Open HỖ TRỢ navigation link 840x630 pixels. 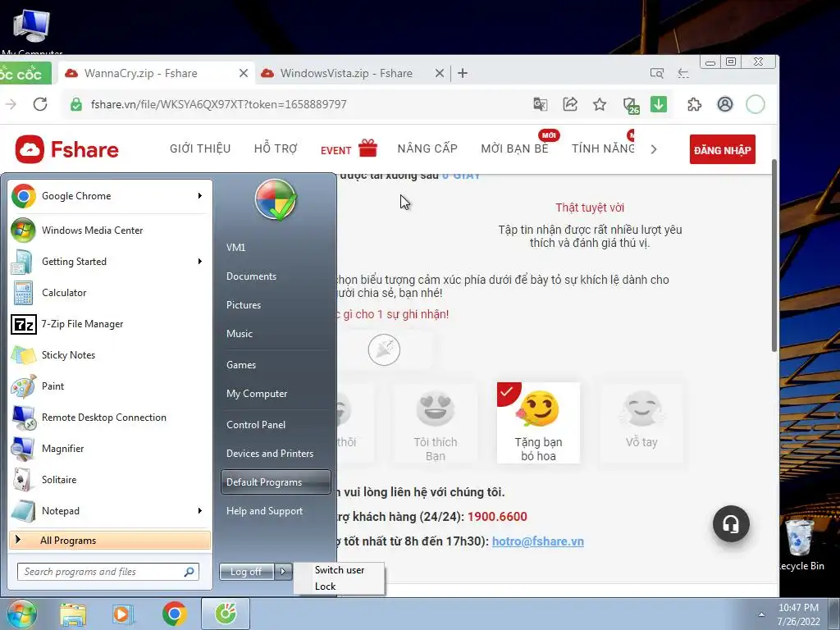click(276, 148)
